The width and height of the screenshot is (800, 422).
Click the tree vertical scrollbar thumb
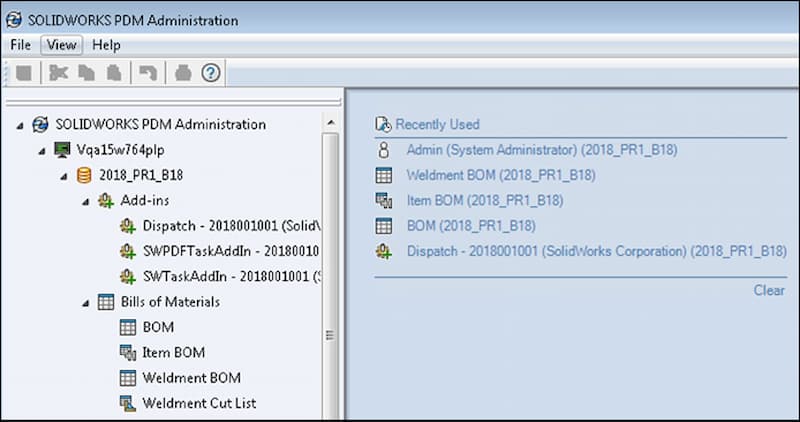point(331,276)
